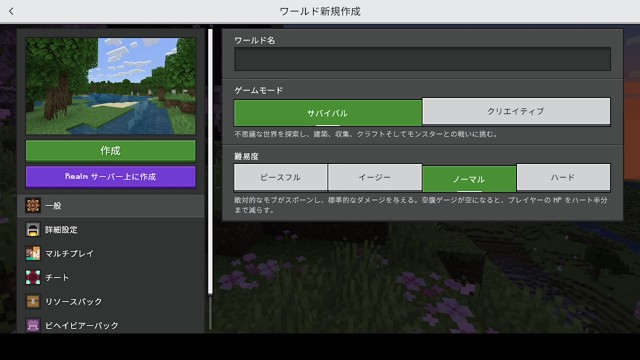Viewport: 640px width, 360px height.
Task: Click the ワールド名 text field
Action: point(422,59)
